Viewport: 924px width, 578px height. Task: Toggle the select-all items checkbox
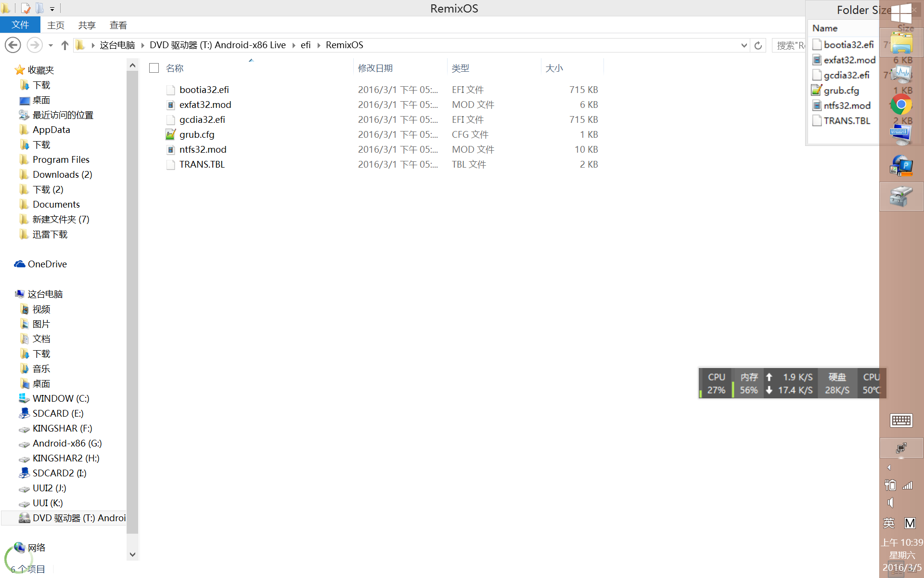coord(154,68)
